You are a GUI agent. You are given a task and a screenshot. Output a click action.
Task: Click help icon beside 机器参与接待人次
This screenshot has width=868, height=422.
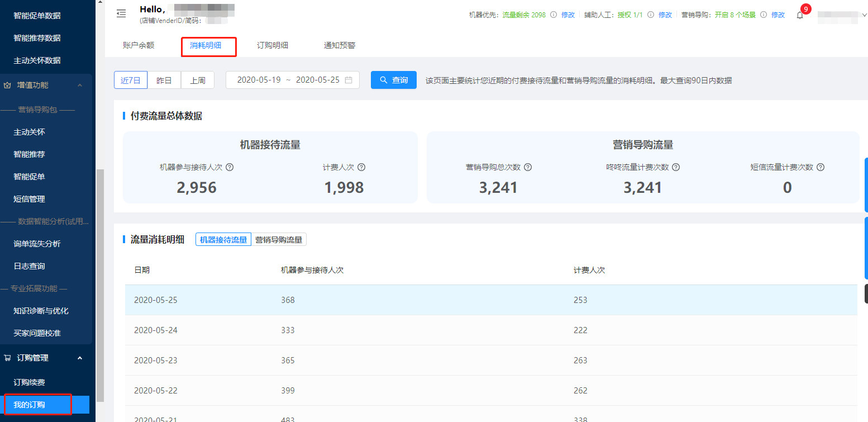click(x=230, y=167)
